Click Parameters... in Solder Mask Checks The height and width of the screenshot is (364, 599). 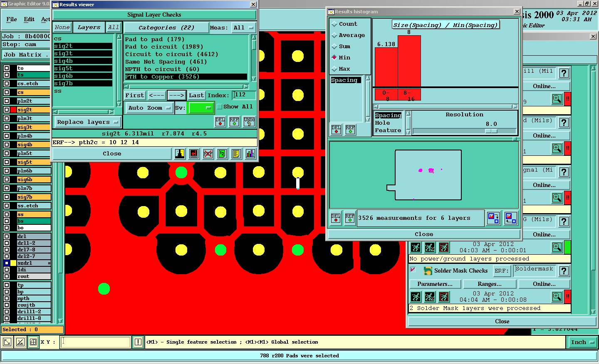(435, 284)
